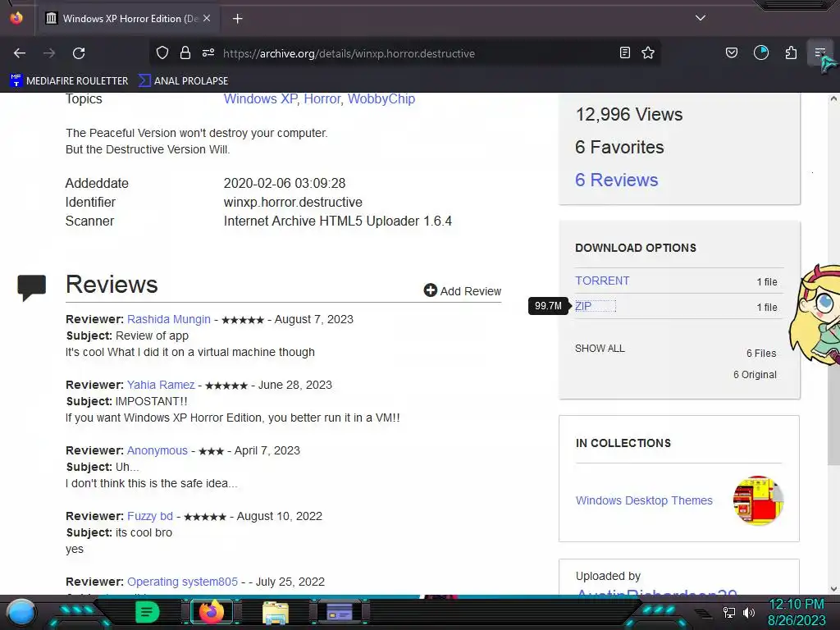Open the WobbyChip topic link
Image resolution: width=840 pixels, height=630 pixels.
381,99
